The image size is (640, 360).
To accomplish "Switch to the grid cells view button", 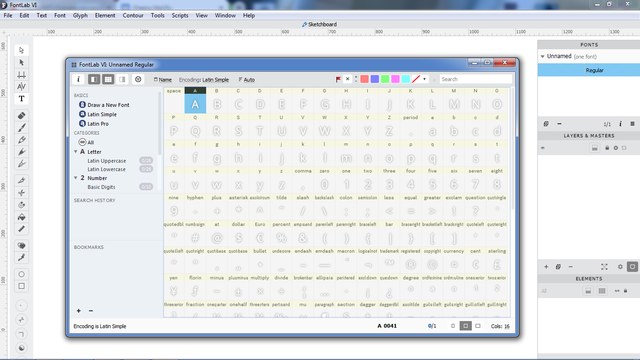I will pyautogui.click(x=108, y=80).
